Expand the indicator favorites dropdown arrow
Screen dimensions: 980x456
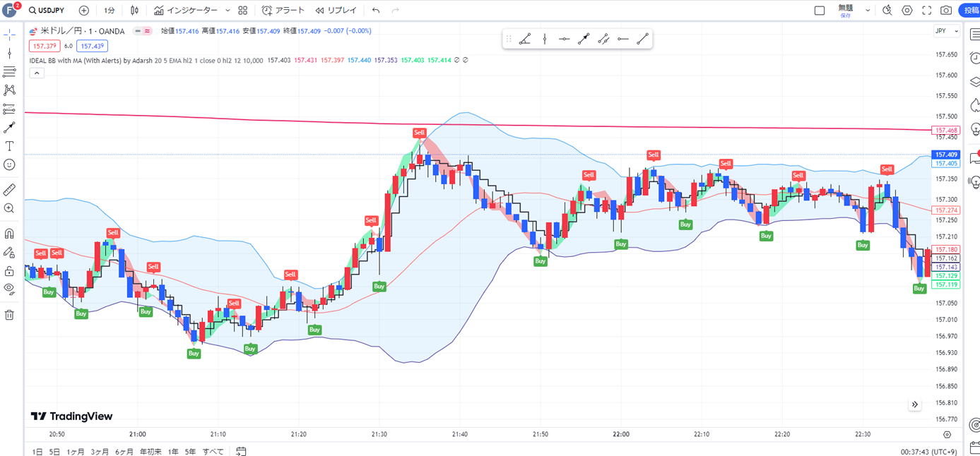pyautogui.click(x=227, y=11)
